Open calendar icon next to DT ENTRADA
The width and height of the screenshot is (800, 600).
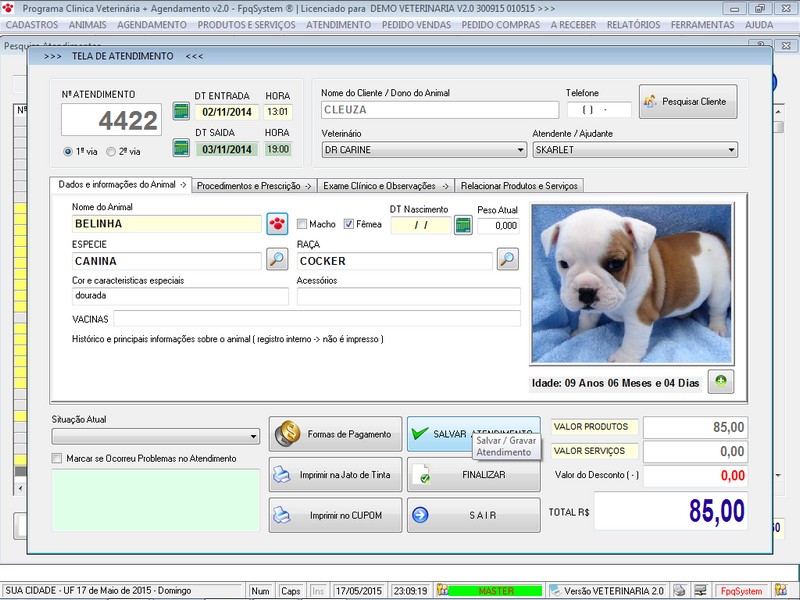coord(181,111)
